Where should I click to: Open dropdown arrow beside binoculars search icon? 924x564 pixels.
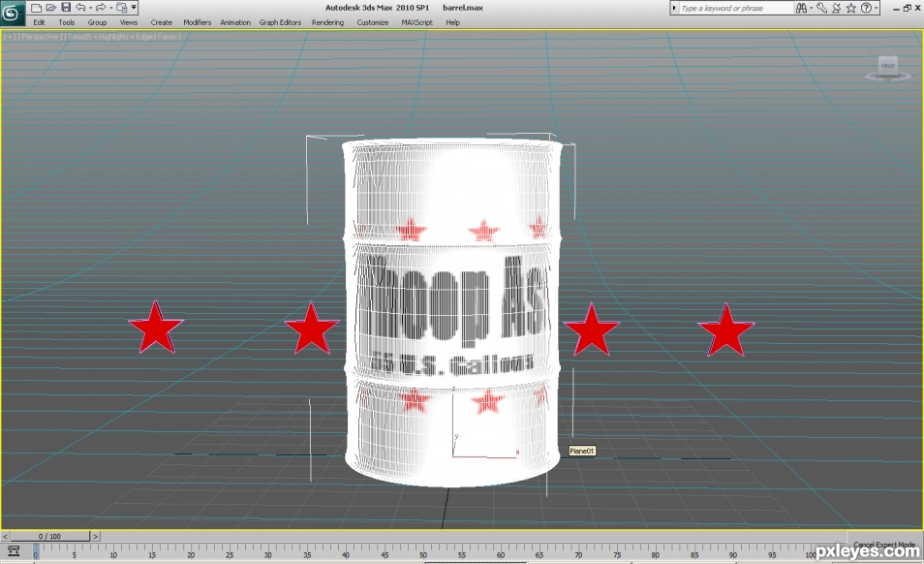point(811,9)
